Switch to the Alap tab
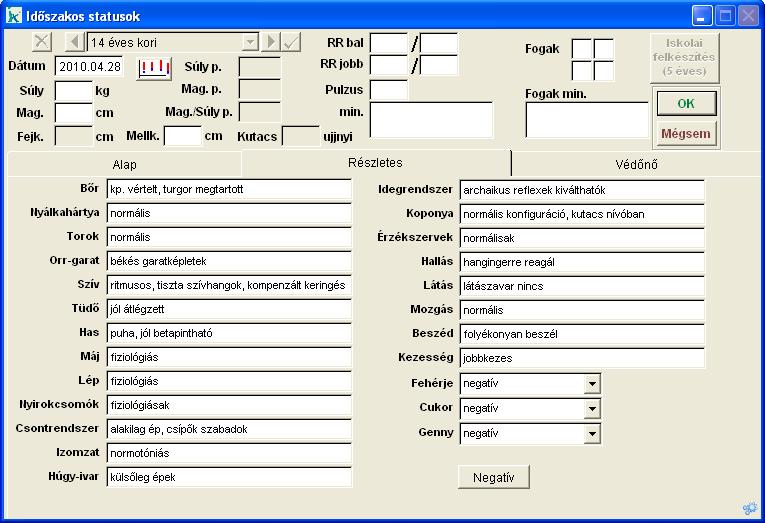The image size is (765, 523). click(x=124, y=164)
